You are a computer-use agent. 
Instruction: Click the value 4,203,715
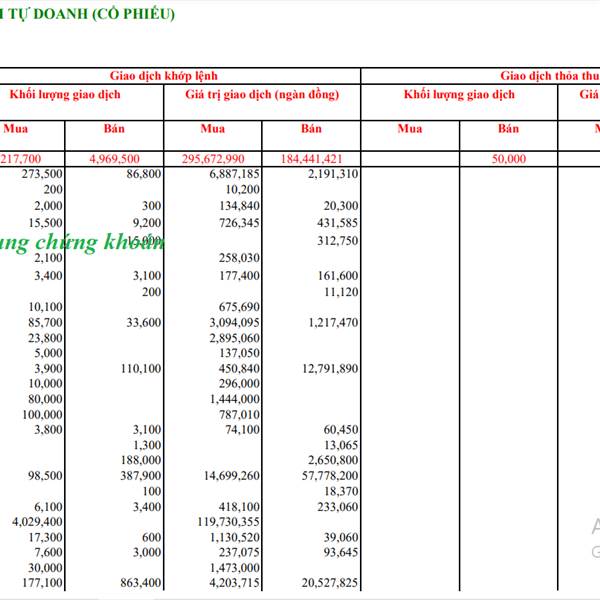(234, 583)
